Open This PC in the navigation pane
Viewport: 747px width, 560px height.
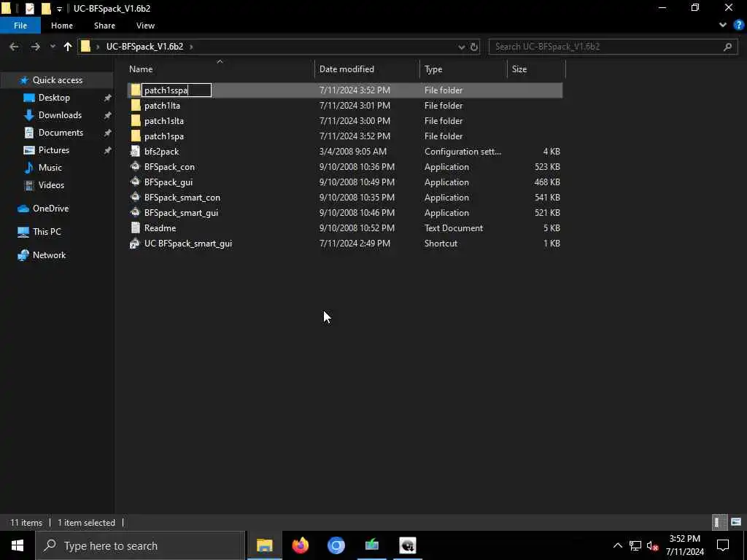tap(47, 232)
